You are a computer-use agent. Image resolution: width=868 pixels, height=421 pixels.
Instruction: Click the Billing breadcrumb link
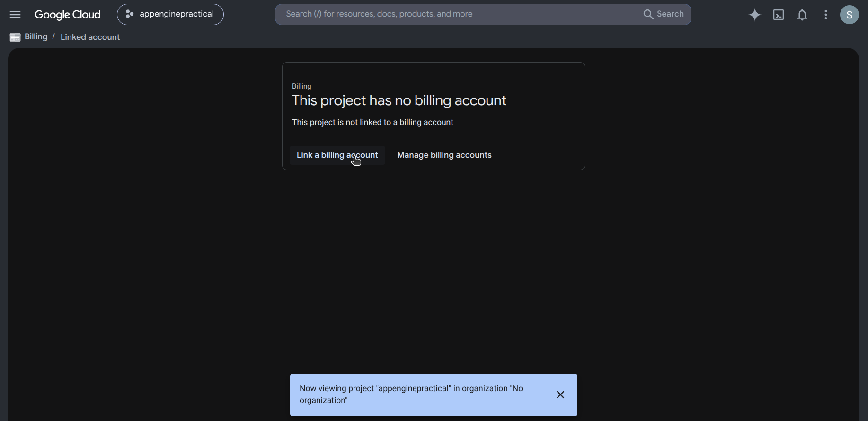tap(36, 37)
